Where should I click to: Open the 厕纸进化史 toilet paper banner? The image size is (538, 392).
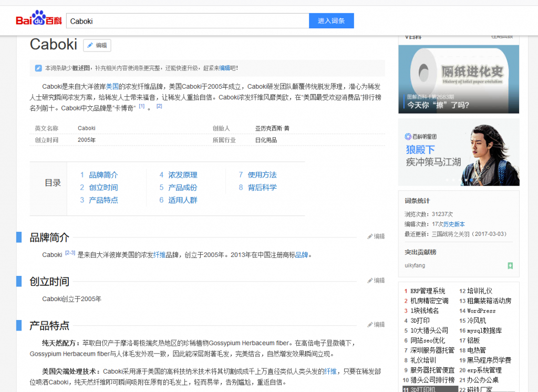click(x=459, y=79)
